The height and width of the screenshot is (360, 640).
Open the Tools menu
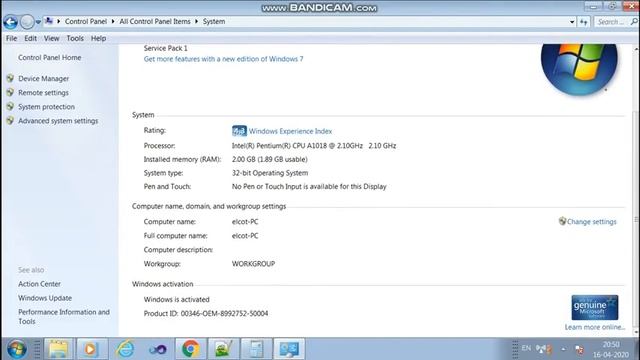click(x=75, y=38)
